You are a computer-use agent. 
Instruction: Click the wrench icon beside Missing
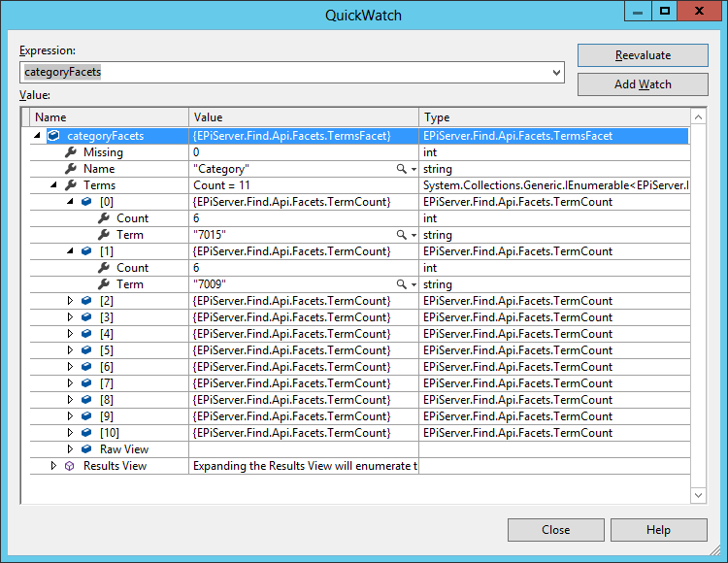(70, 152)
